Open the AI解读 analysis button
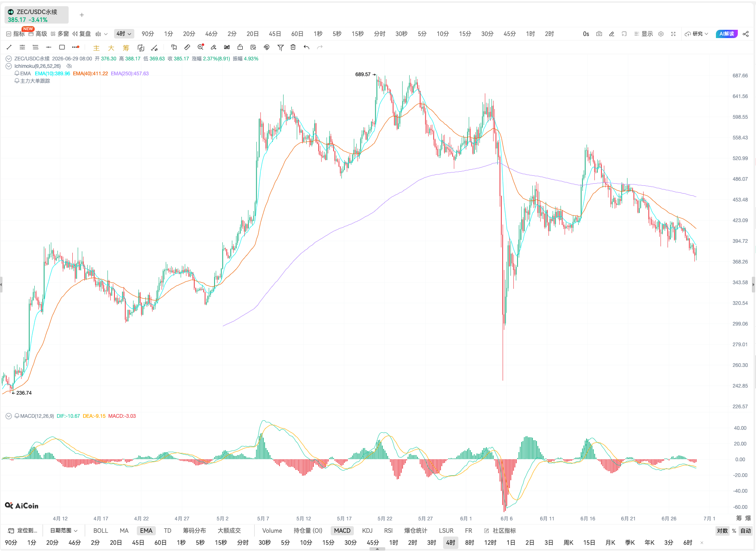The width and height of the screenshot is (756, 551). [727, 34]
